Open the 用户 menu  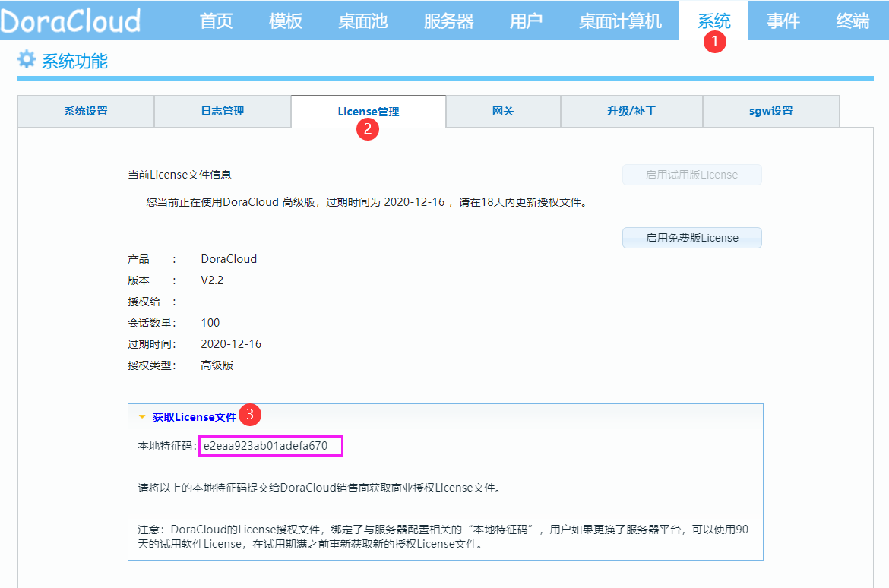(526, 21)
